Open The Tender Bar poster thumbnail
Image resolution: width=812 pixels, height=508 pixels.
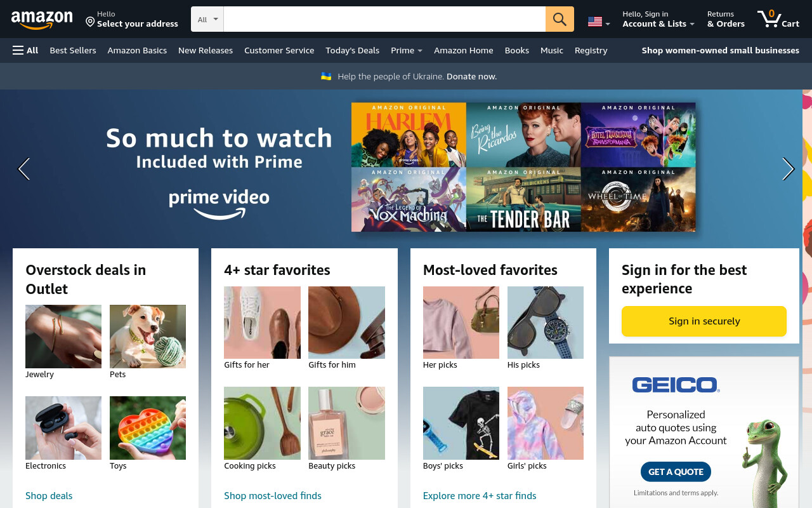523,199
